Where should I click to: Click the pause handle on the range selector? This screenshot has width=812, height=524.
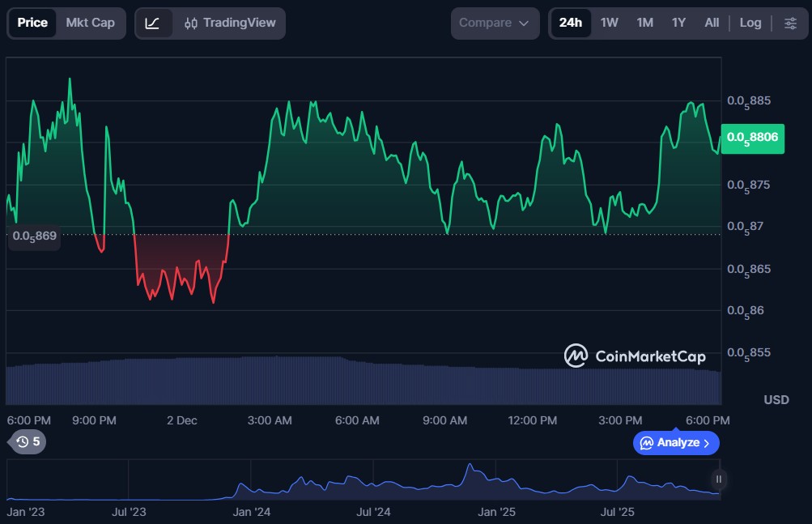click(x=718, y=479)
